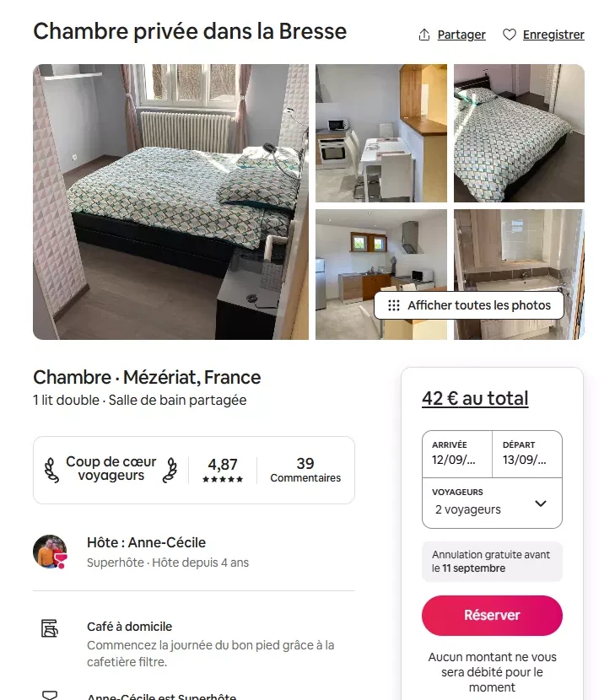Click the share upload icon

point(423,35)
